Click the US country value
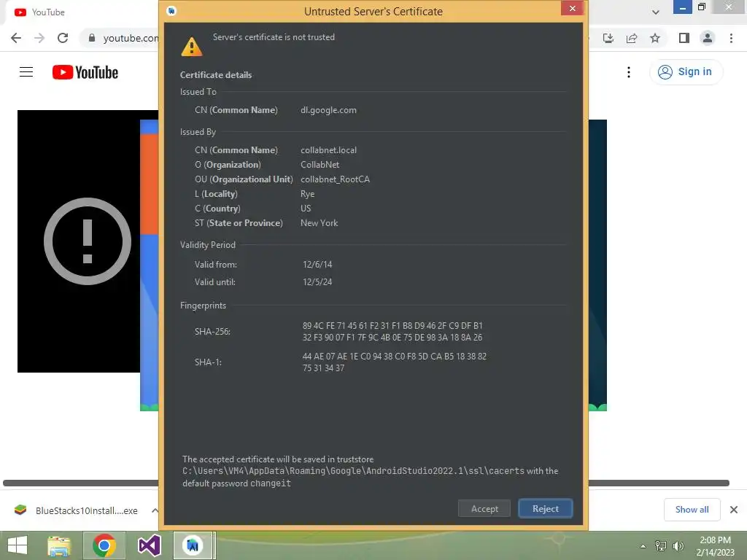 pyautogui.click(x=306, y=209)
